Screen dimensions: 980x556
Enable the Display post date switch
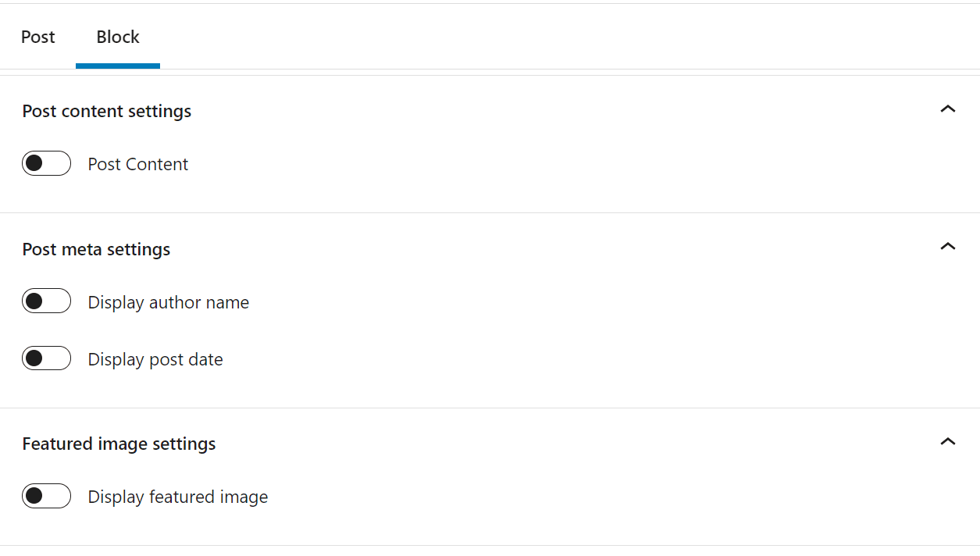[46, 358]
